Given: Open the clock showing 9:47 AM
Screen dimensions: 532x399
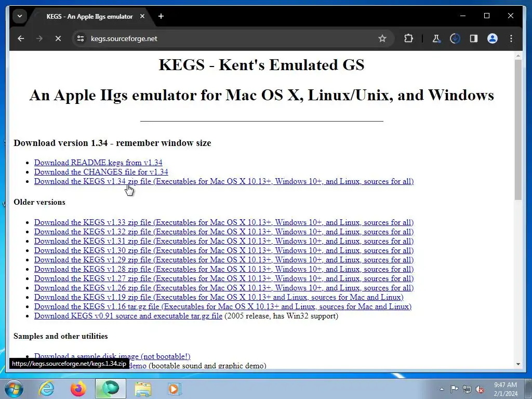Looking at the screenshot, I should point(506,389).
